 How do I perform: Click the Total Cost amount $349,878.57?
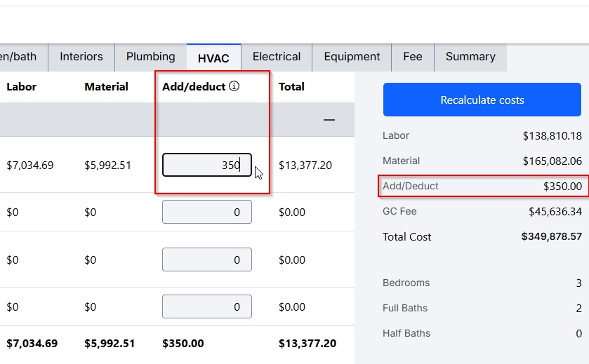pyautogui.click(x=551, y=237)
